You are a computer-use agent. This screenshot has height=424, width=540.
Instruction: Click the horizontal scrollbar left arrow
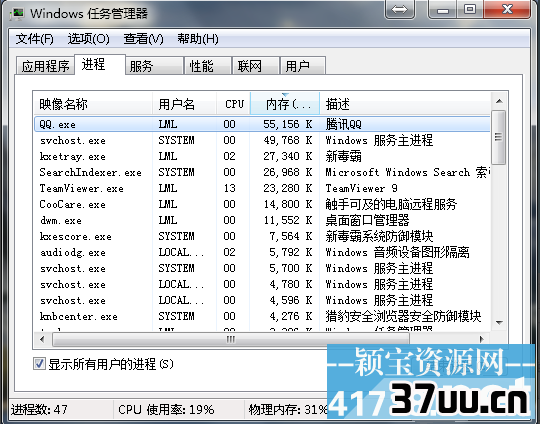pyautogui.click(x=43, y=339)
